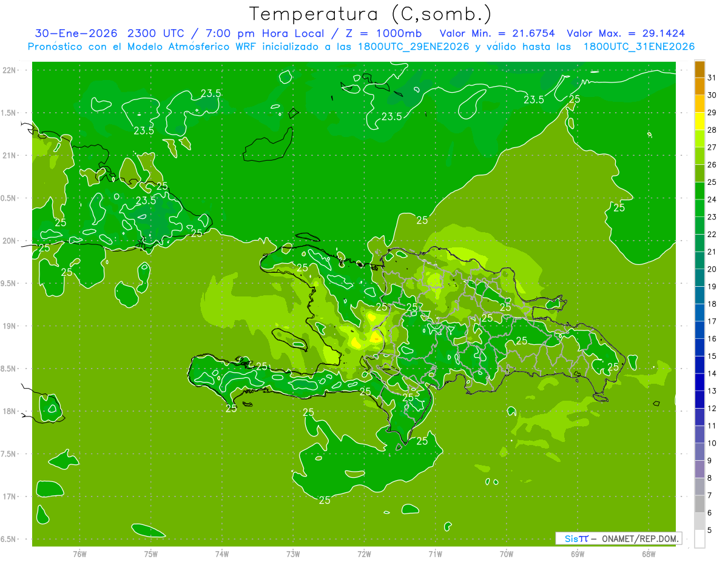Image resolution: width=728 pixels, height=562 pixels.
Task: Click the "70W" longitude label
Action: (507, 554)
